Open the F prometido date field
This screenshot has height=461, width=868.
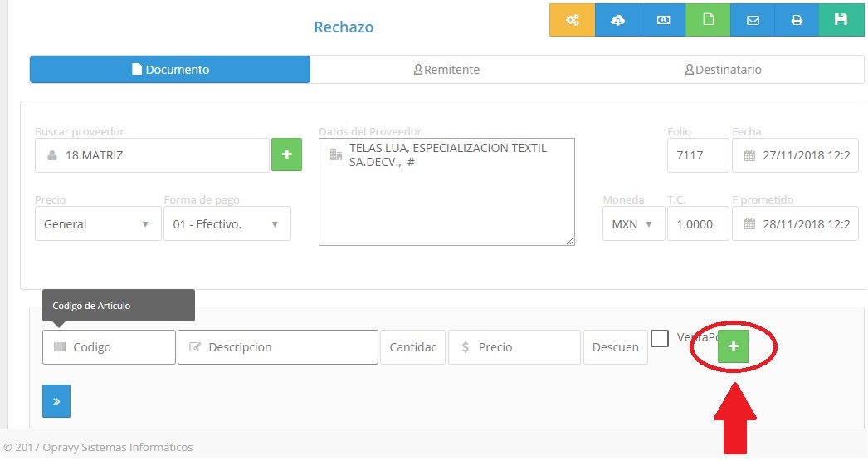click(x=795, y=224)
